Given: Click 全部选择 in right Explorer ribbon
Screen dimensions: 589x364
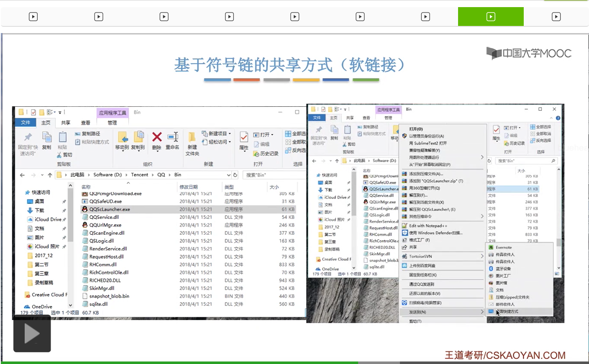Looking at the screenshot, I should click(x=540, y=127).
